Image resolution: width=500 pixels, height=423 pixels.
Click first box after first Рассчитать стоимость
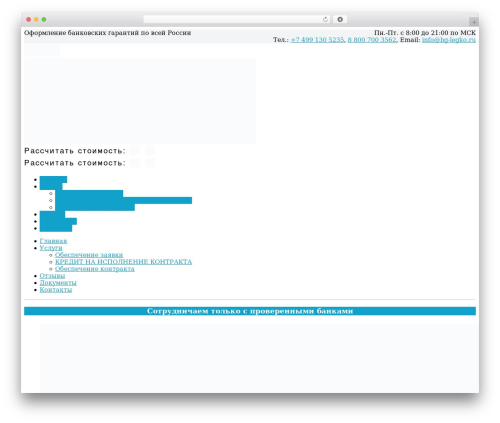coord(135,151)
